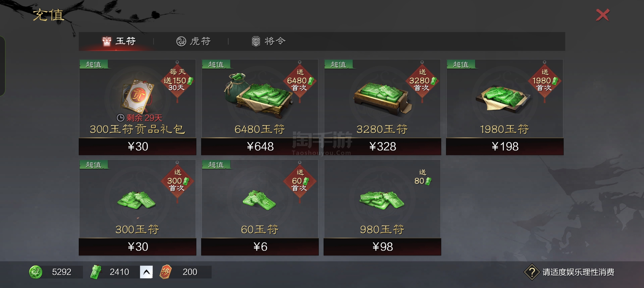
Task: Click the green tiger token currency icon
Action: click(36, 272)
